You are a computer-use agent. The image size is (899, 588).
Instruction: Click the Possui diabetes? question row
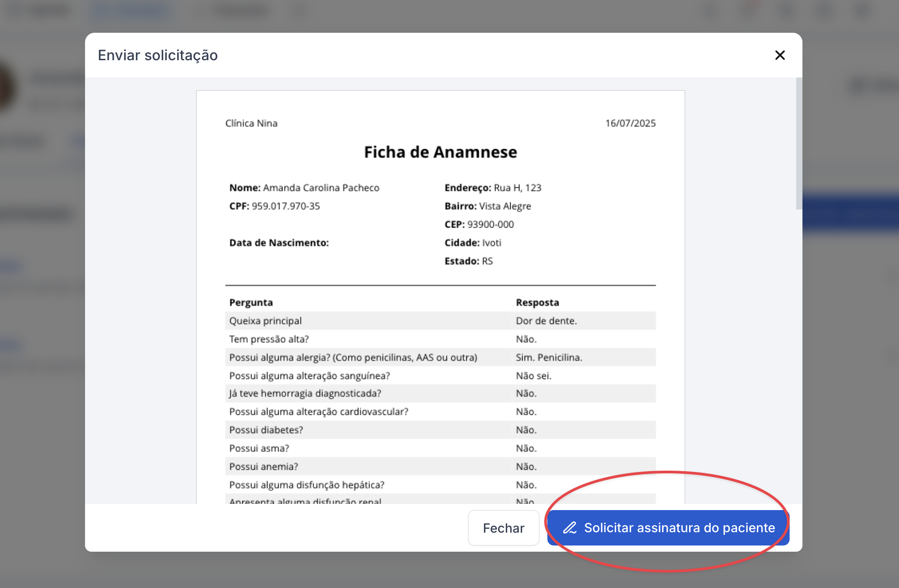click(x=266, y=430)
